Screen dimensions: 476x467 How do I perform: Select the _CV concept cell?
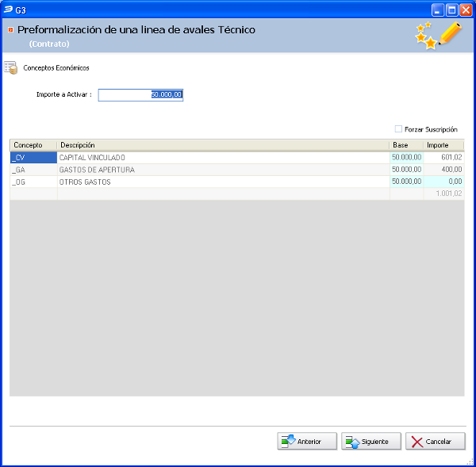pyautogui.click(x=33, y=158)
